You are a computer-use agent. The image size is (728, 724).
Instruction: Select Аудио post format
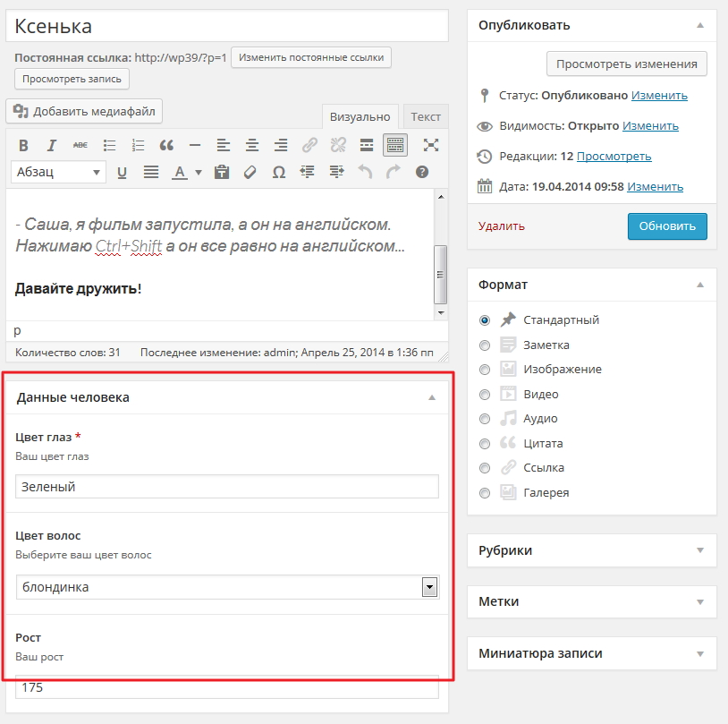pos(484,419)
